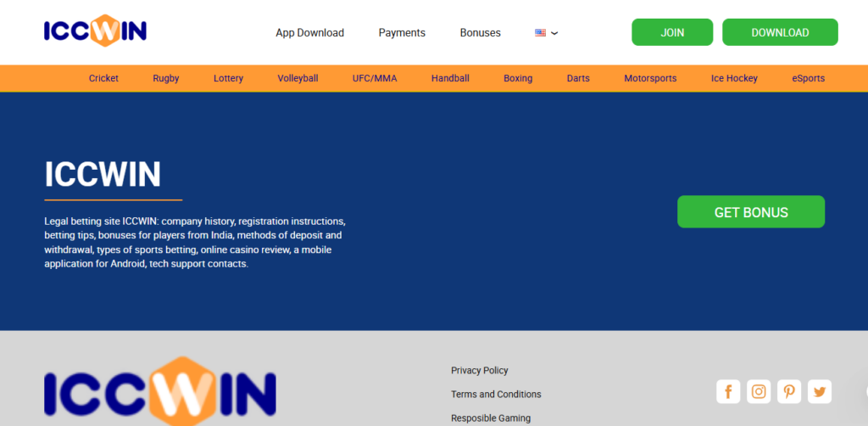This screenshot has width=868, height=426.
Task: Open the Instagram social icon
Action: [x=759, y=392]
